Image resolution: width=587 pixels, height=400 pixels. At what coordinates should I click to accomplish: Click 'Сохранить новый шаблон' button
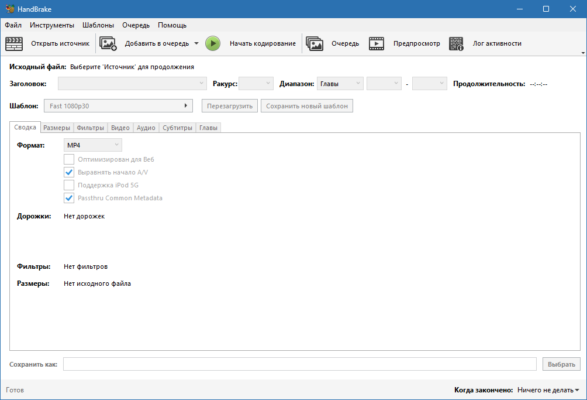(307, 106)
